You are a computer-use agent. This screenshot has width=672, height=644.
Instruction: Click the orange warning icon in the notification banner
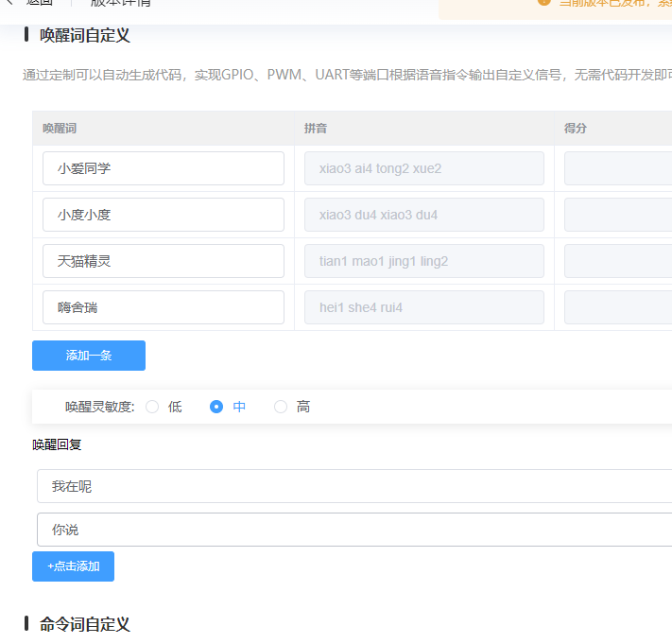click(543, 3)
